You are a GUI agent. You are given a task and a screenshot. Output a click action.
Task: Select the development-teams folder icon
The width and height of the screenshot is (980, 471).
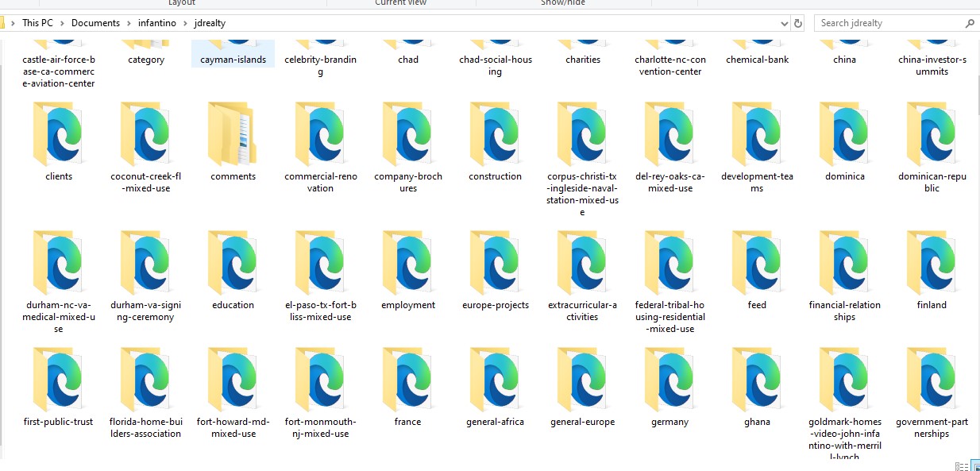pos(757,133)
